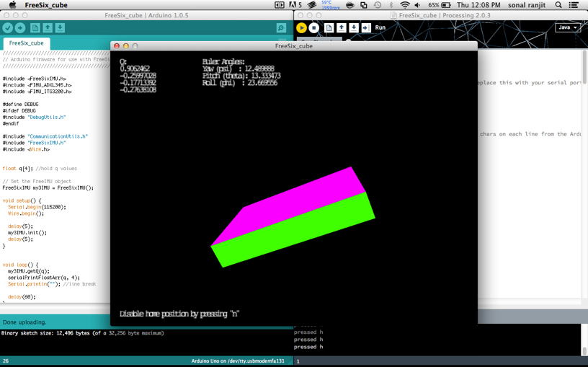Click the Arduino Upload arrow button

click(x=20, y=28)
